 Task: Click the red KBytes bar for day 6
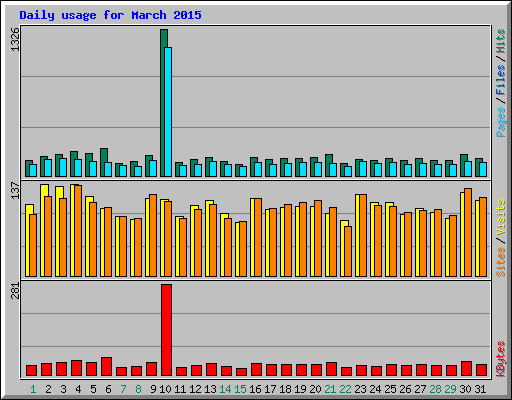click(107, 367)
